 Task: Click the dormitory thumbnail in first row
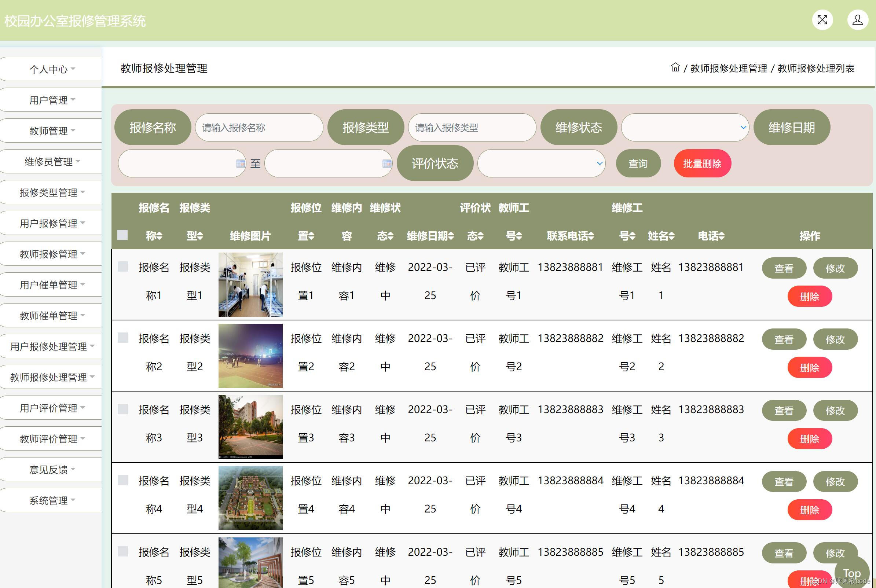click(x=250, y=284)
